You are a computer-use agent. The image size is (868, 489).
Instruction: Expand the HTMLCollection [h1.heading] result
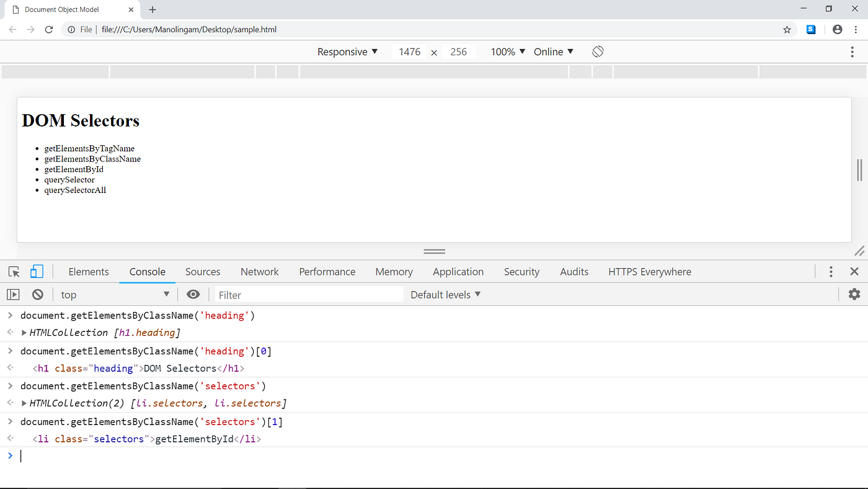click(x=24, y=333)
